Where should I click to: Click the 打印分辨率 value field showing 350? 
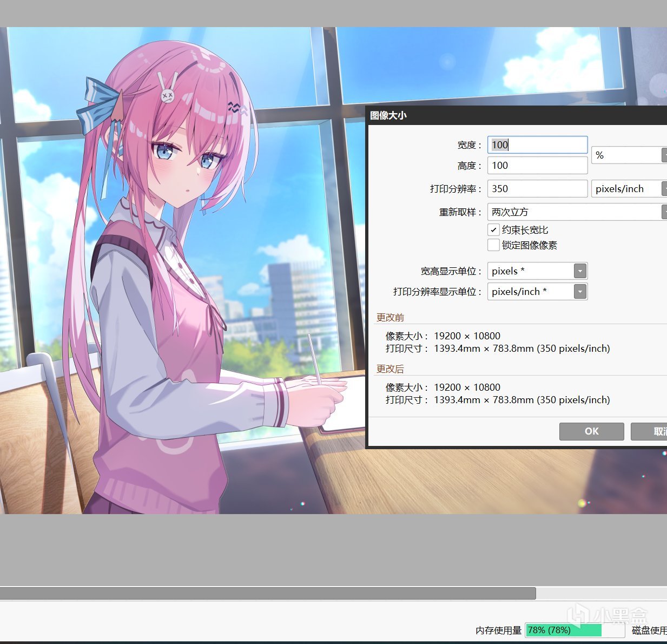537,188
